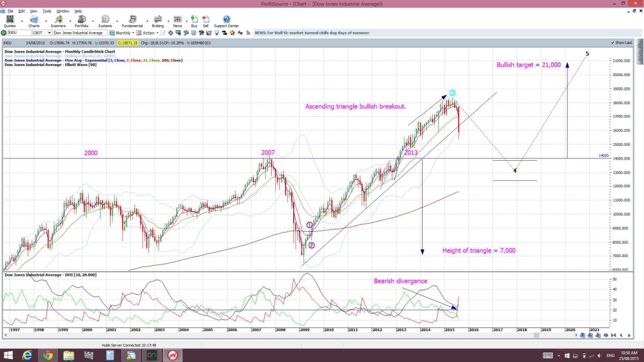Click the hammer tools icon in chart toolbar
Screen dimensions: 644x362
pos(201,33)
